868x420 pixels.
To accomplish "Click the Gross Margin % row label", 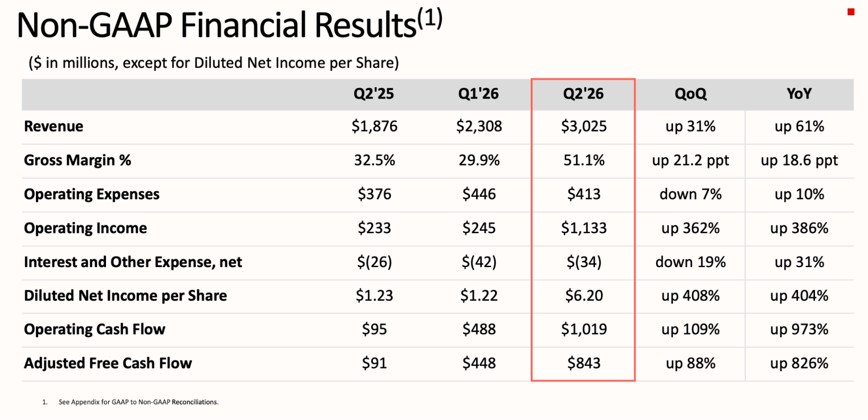I will [x=77, y=160].
